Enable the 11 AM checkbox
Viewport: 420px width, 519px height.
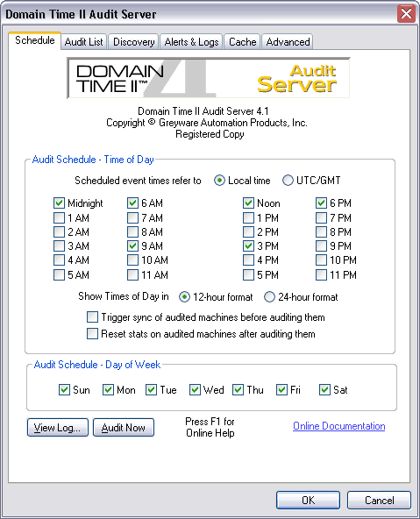132,274
